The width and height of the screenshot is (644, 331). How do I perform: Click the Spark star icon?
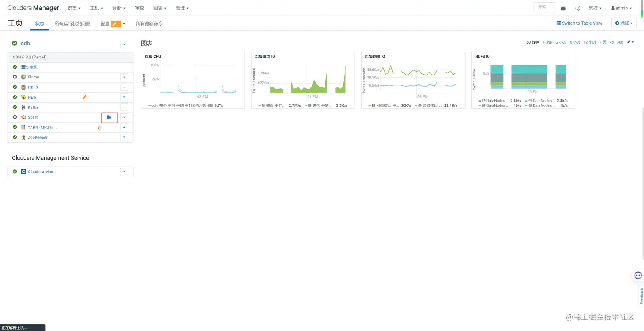coord(23,117)
